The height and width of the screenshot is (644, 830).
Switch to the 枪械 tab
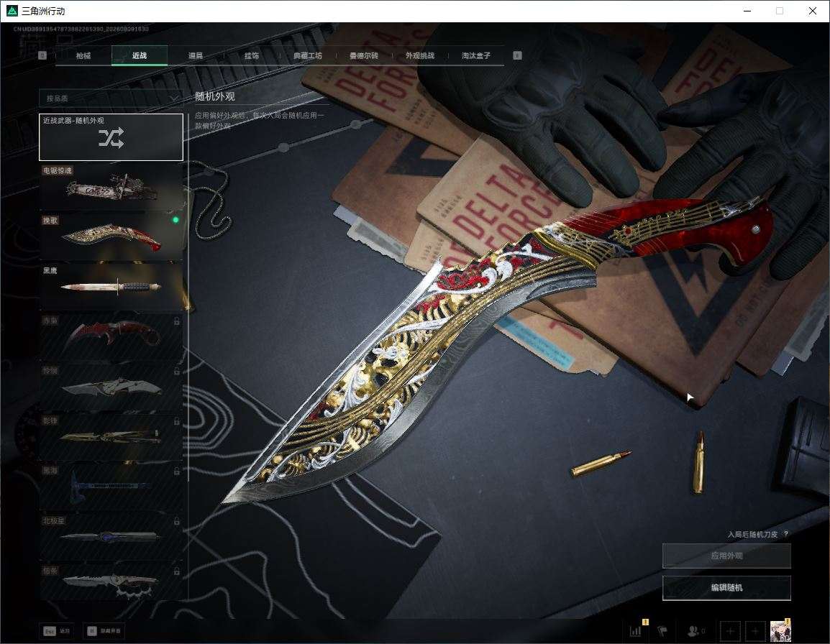[x=83, y=55]
